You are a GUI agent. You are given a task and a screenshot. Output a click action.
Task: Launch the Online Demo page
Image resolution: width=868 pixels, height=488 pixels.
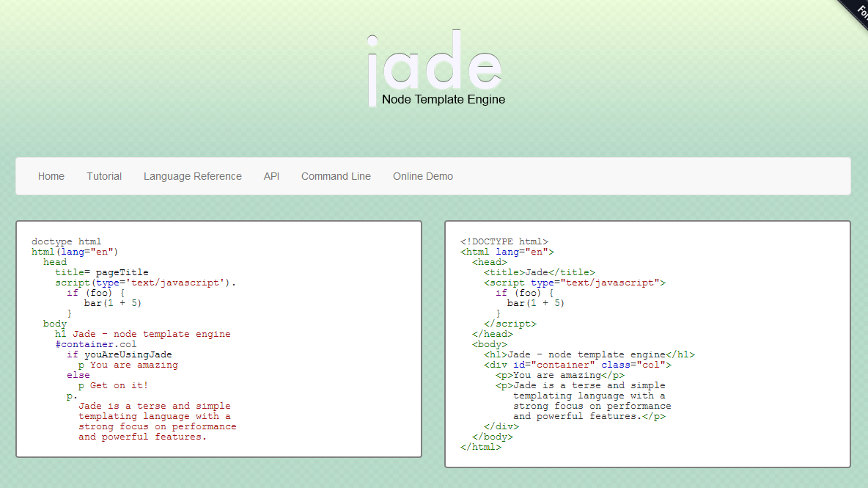pyautogui.click(x=423, y=176)
